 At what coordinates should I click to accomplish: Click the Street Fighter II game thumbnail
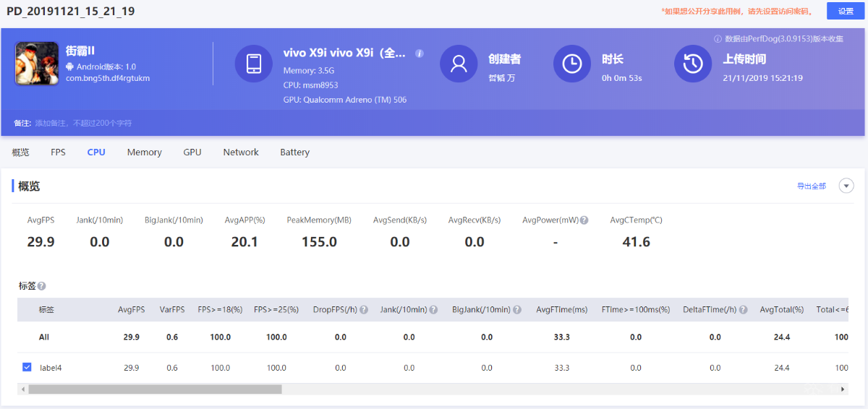click(36, 64)
